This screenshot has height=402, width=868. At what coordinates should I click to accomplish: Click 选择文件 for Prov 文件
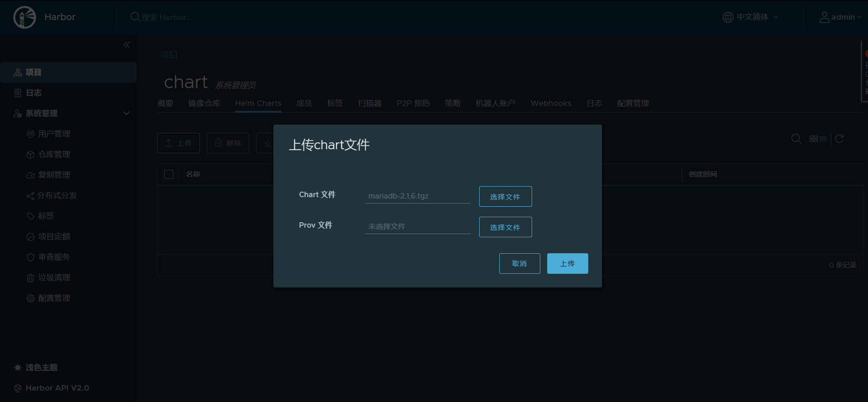[x=505, y=227]
